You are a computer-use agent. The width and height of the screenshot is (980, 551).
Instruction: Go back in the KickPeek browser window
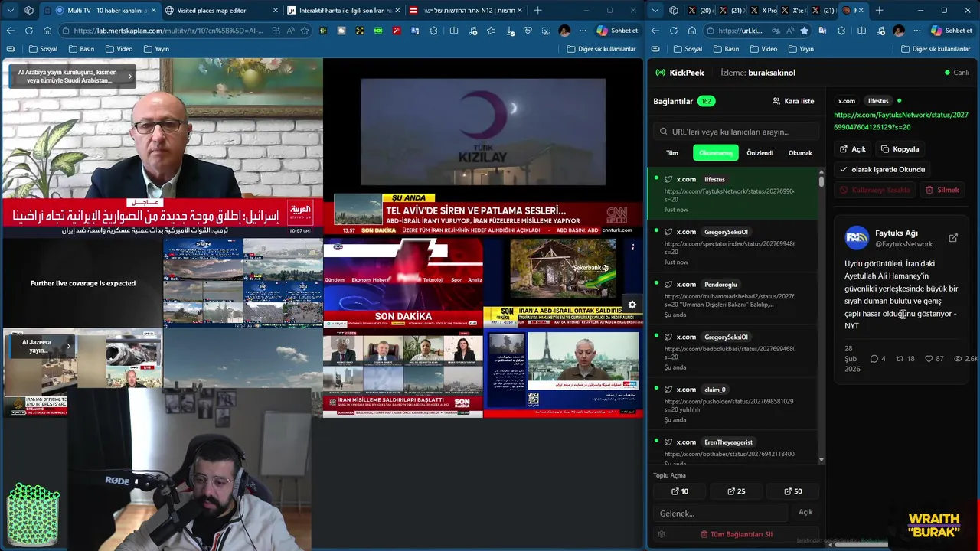(x=655, y=31)
